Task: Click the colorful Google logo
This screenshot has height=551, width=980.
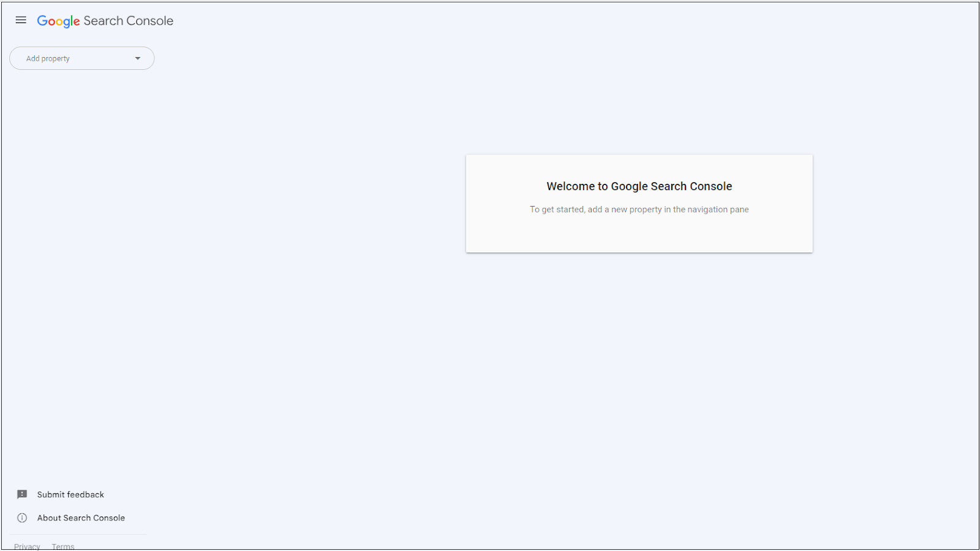Action: (59, 21)
